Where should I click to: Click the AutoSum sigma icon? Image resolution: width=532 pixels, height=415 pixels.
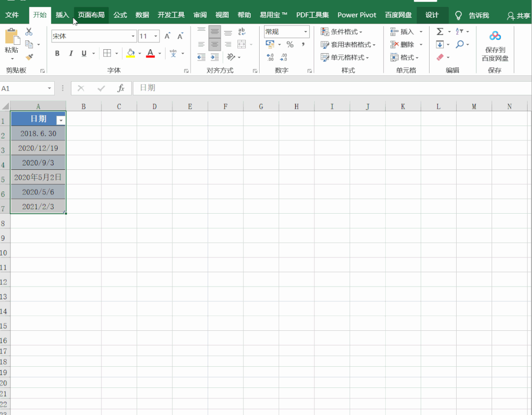coord(440,32)
